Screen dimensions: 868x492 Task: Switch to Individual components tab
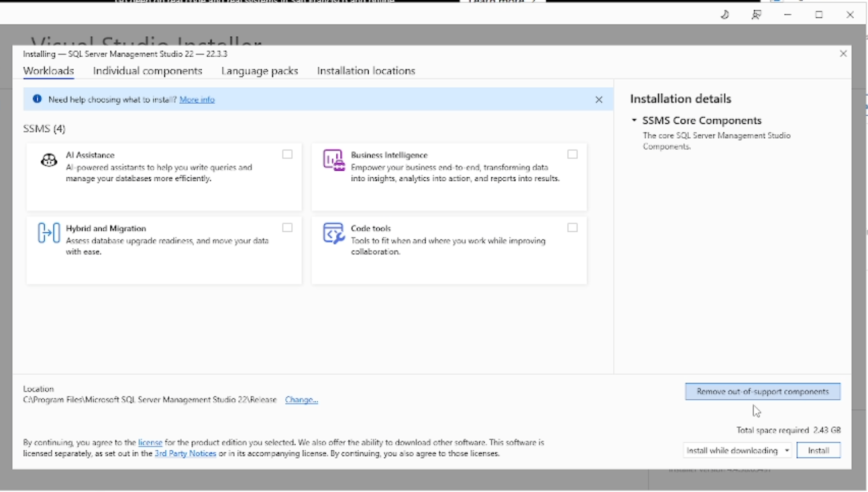click(x=148, y=71)
